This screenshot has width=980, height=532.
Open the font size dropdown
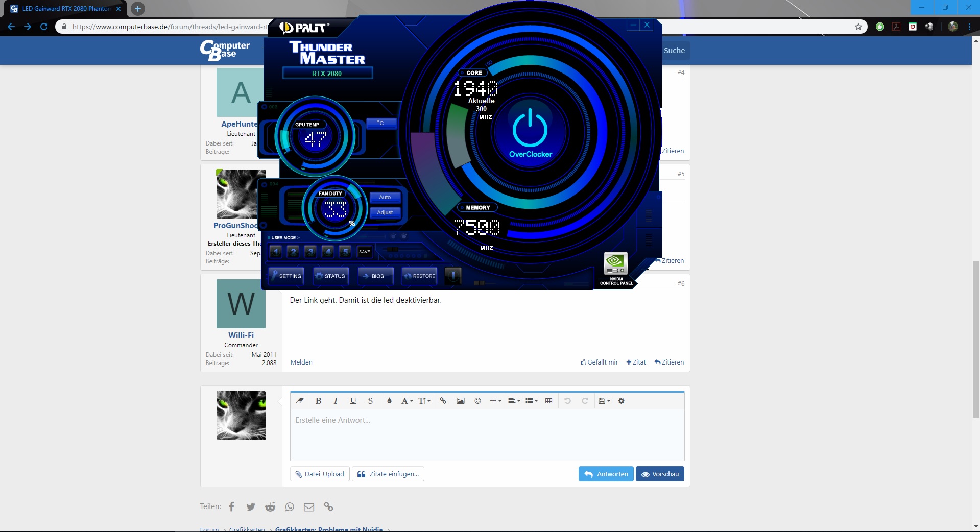pyautogui.click(x=424, y=401)
